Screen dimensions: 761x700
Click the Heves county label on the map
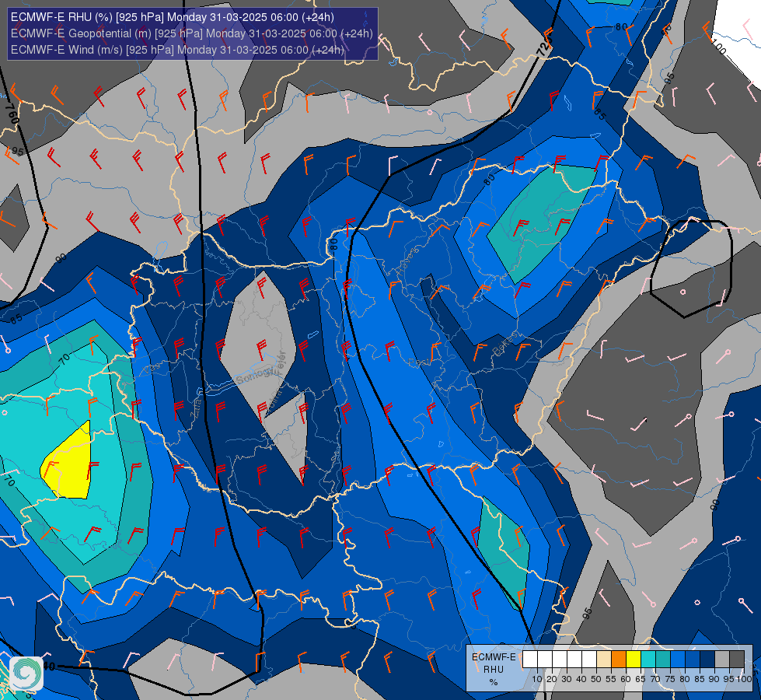tap(407, 262)
